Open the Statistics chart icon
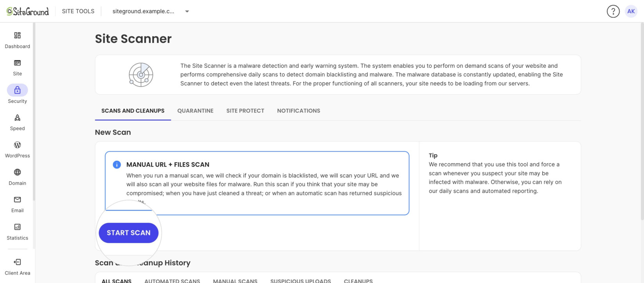The height and width of the screenshot is (283, 644). (17, 227)
